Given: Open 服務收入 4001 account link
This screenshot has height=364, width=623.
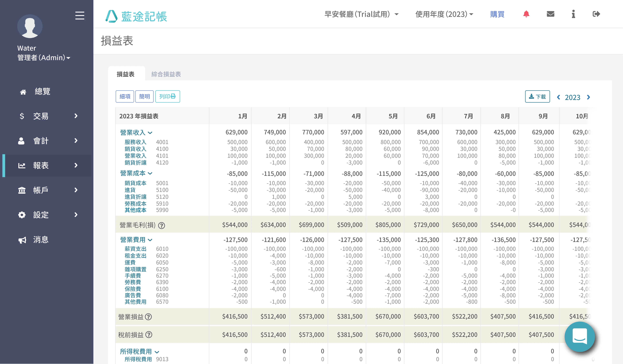Looking at the screenshot, I should (x=136, y=142).
